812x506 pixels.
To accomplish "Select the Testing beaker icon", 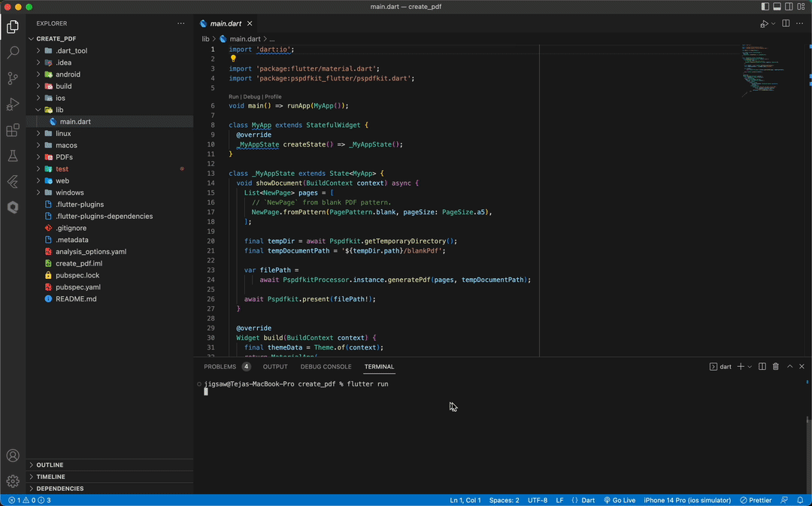I will tap(12, 155).
